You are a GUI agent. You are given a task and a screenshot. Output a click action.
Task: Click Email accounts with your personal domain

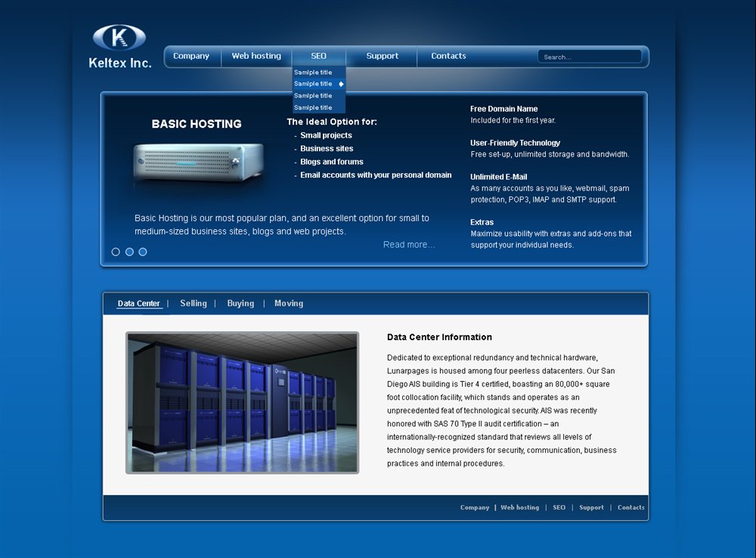pyautogui.click(x=376, y=175)
